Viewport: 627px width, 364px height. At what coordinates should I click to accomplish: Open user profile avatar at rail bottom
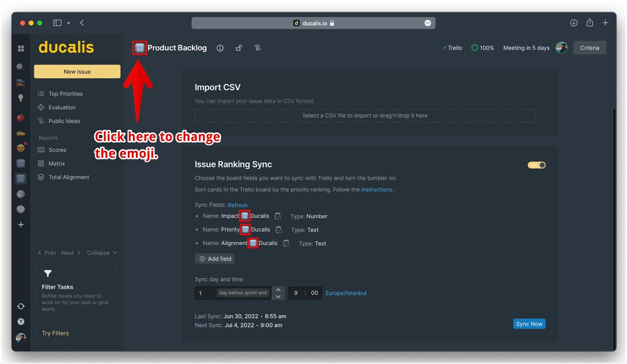click(x=21, y=337)
